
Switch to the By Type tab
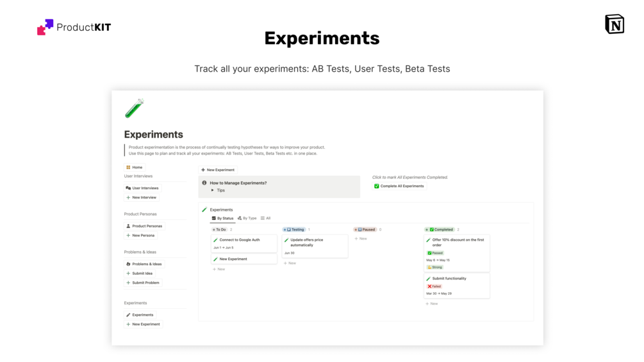click(247, 218)
